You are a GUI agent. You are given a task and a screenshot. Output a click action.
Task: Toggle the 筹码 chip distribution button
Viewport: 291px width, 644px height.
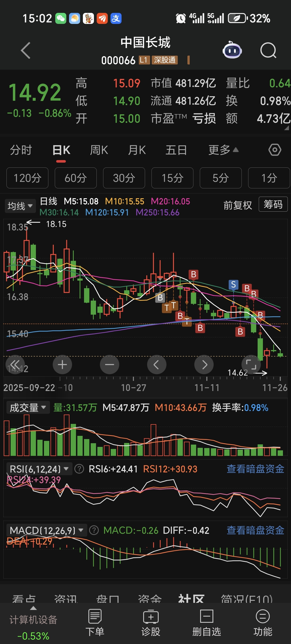pos(273,204)
